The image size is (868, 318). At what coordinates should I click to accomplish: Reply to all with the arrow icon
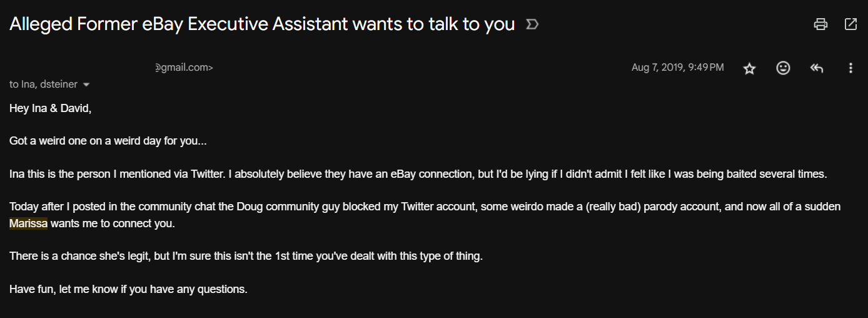point(817,68)
